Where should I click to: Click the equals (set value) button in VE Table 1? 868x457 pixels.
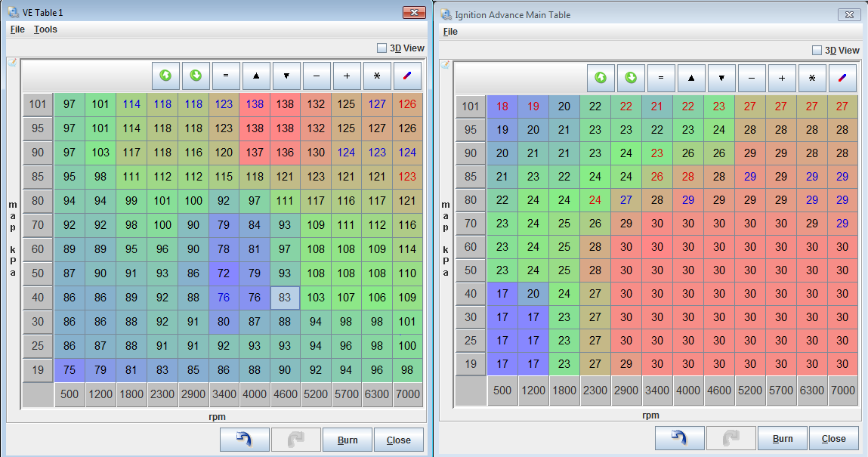pos(226,76)
